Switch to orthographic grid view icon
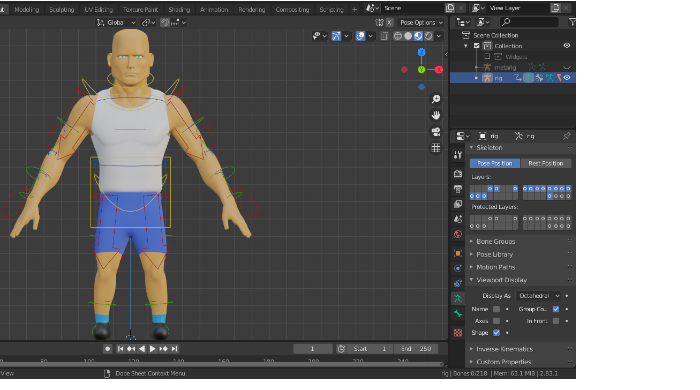 (436, 148)
